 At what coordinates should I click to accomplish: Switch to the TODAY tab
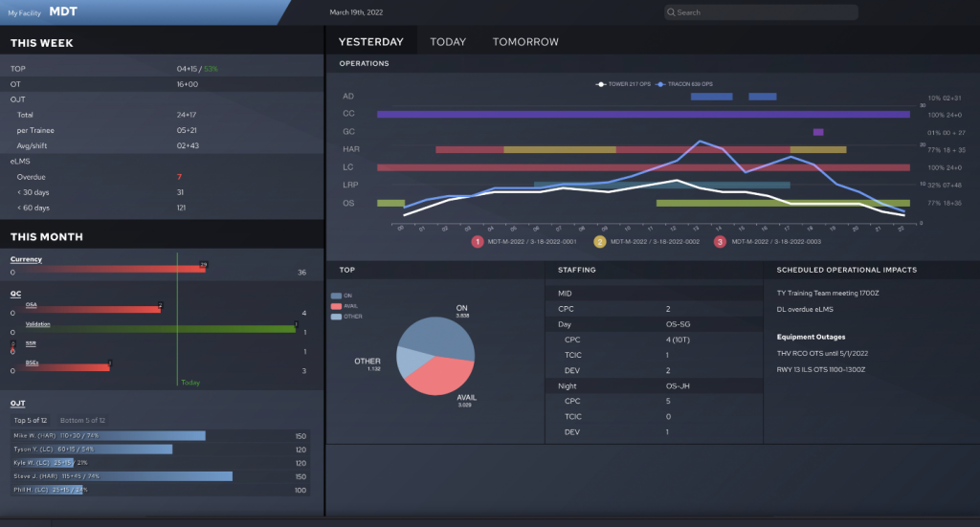tap(448, 42)
